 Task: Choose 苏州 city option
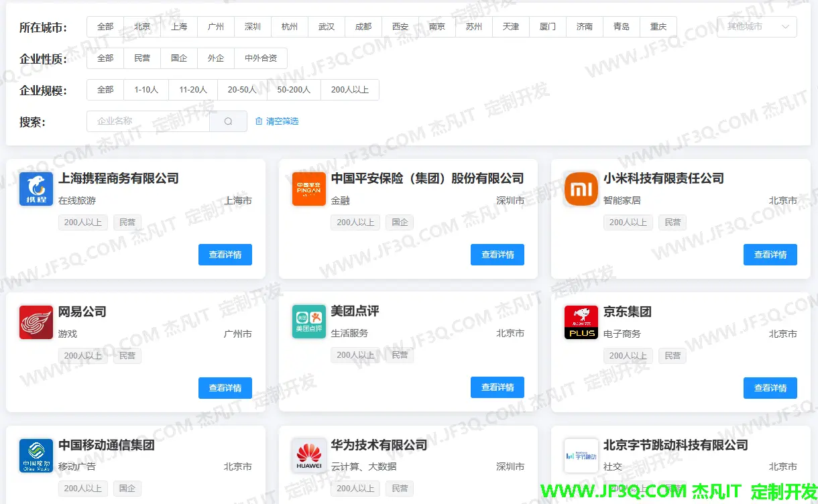pyautogui.click(x=474, y=27)
